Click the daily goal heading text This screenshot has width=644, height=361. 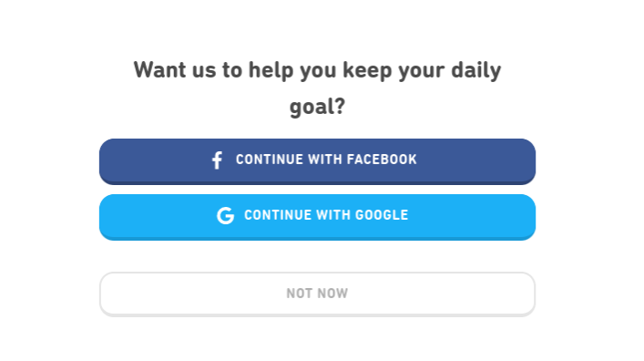(317, 88)
